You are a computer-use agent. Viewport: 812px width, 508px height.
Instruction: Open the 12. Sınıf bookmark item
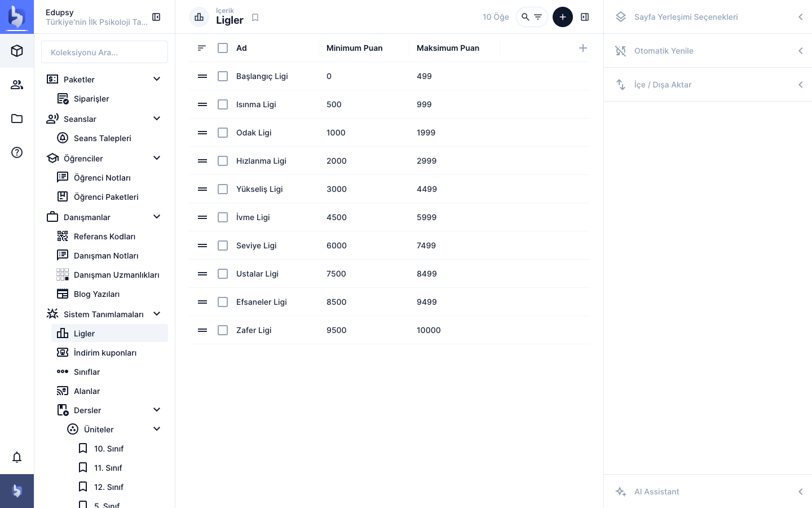coord(120,487)
